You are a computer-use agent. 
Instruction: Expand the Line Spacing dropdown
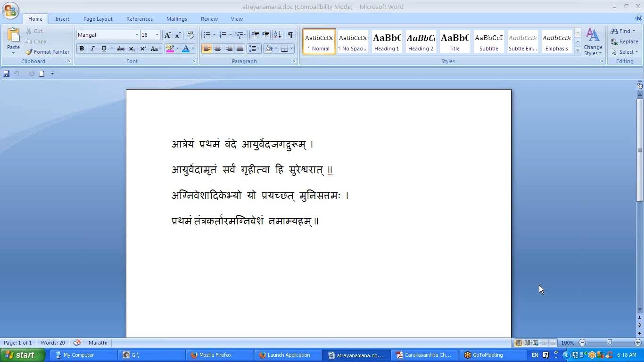[x=258, y=49]
